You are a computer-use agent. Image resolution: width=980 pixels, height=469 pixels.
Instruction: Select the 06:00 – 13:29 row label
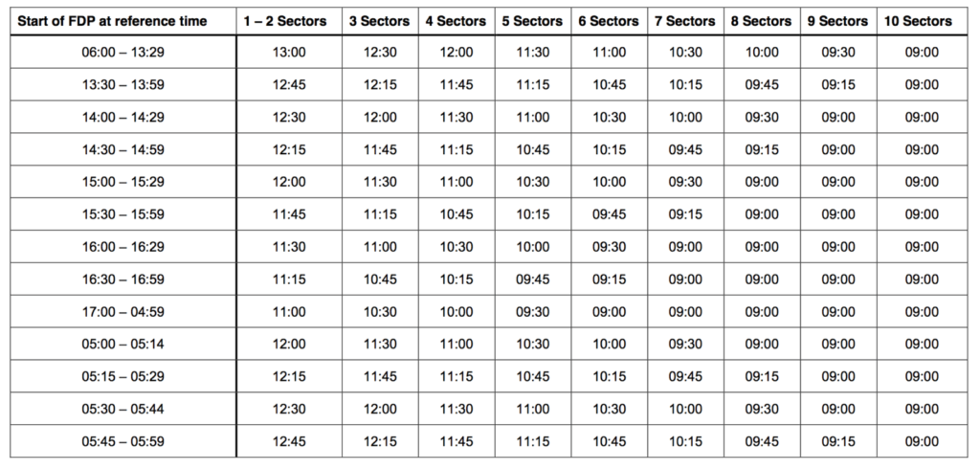click(123, 53)
